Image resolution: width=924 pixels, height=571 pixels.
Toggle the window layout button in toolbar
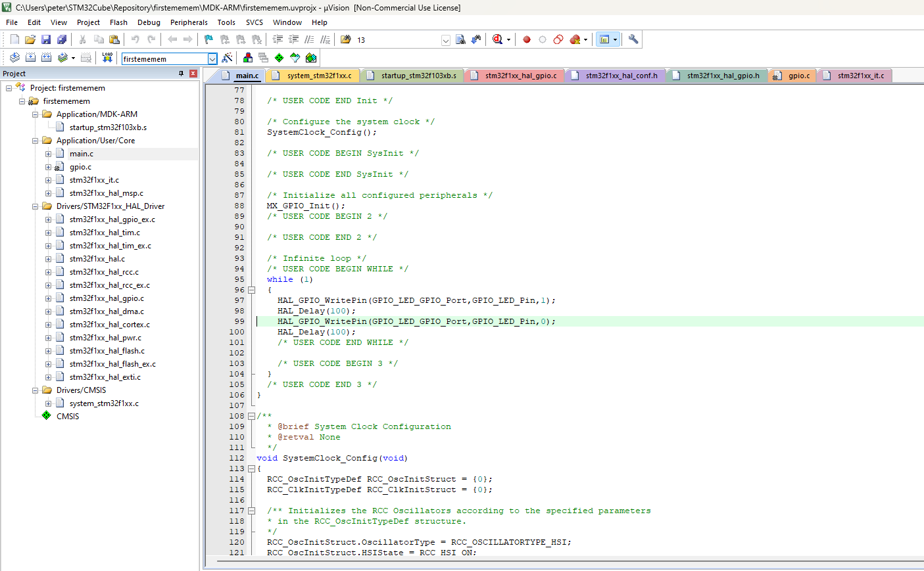click(x=604, y=39)
